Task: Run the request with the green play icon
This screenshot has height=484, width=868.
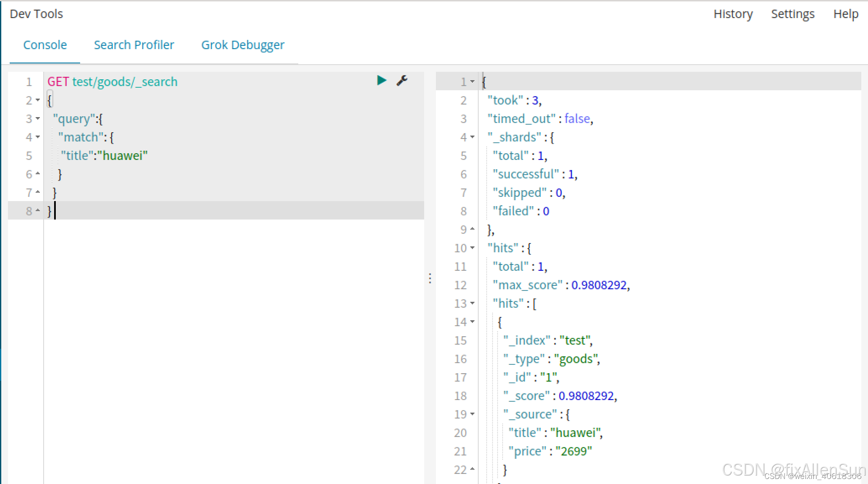Action: [381, 80]
